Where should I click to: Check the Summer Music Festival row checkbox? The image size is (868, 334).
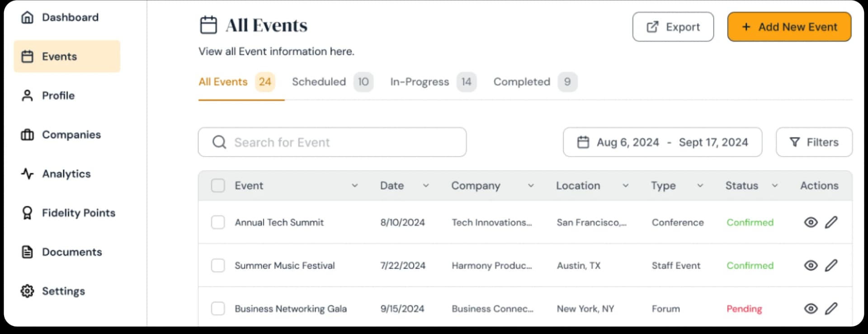click(x=218, y=265)
